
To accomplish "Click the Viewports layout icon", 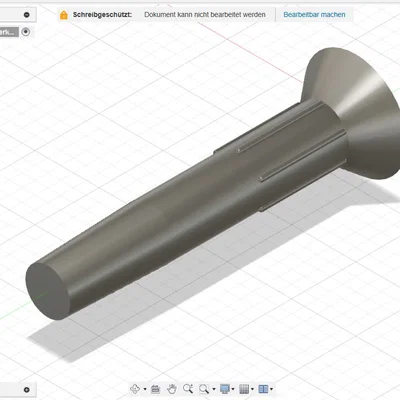I will [263, 389].
